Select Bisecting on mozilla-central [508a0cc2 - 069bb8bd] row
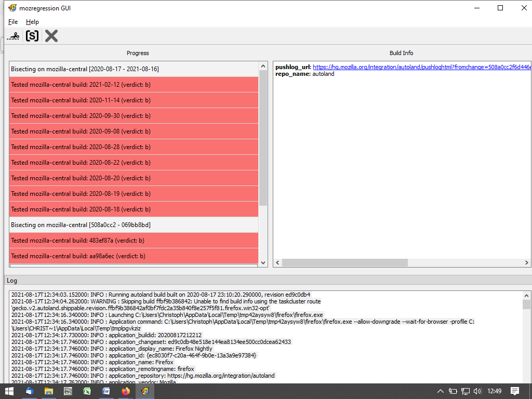This screenshot has width=532, height=399. (134, 225)
